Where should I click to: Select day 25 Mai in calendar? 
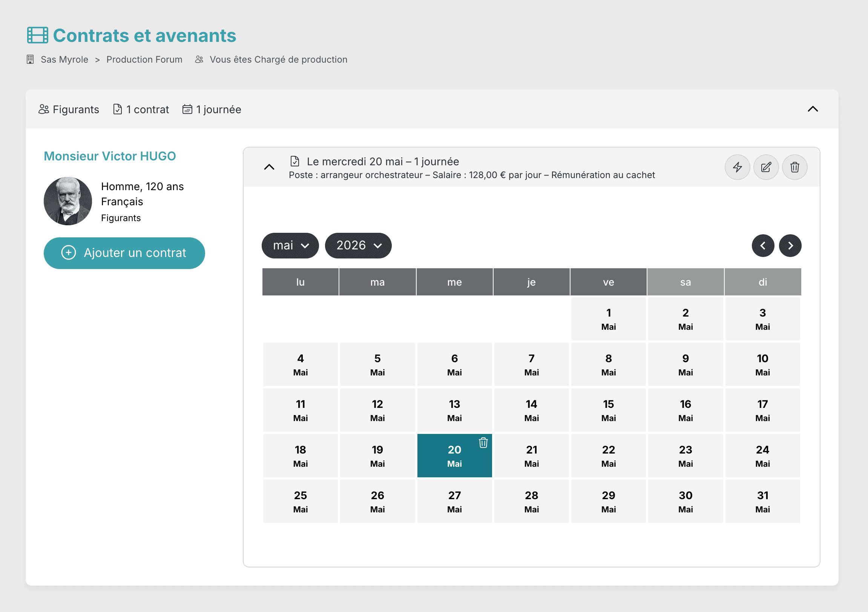(x=300, y=501)
